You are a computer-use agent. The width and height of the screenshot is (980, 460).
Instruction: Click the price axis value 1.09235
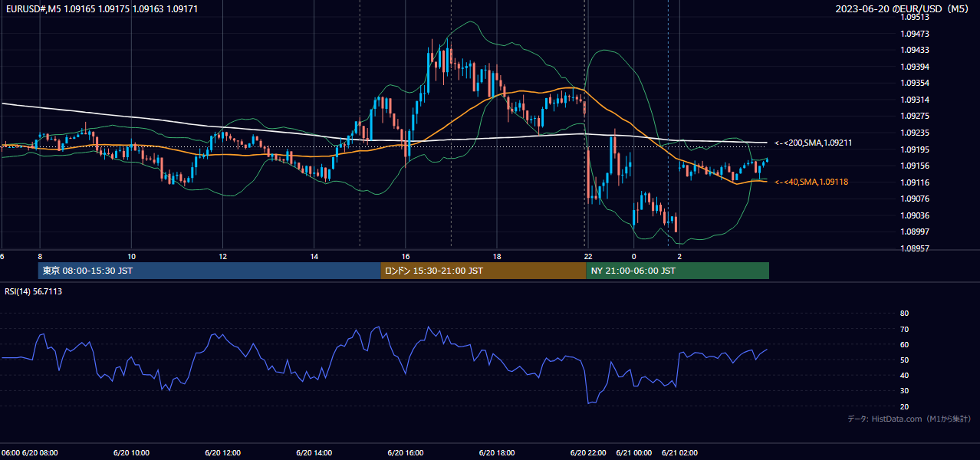click(916, 133)
